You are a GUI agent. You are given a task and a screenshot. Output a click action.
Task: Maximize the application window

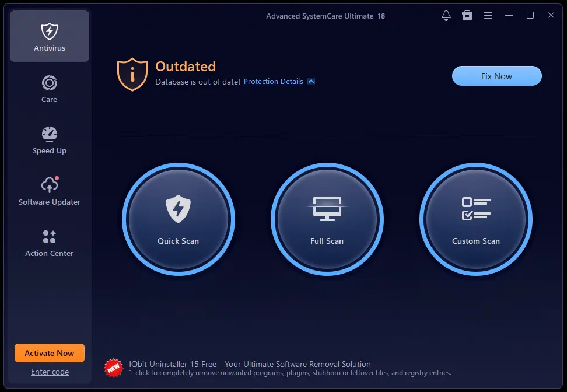[530, 15]
